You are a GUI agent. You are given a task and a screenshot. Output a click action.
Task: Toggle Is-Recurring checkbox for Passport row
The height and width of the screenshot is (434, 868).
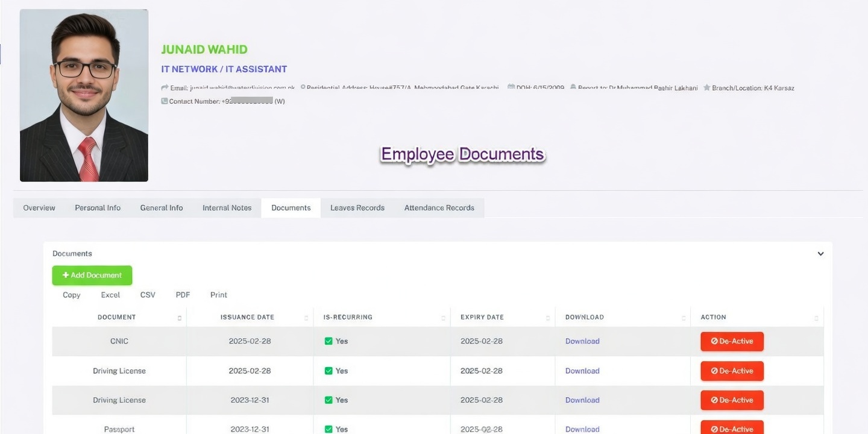click(x=329, y=429)
